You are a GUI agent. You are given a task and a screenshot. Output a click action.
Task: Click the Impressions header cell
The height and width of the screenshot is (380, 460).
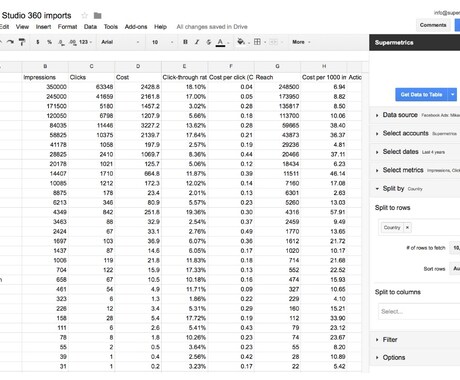click(x=45, y=77)
